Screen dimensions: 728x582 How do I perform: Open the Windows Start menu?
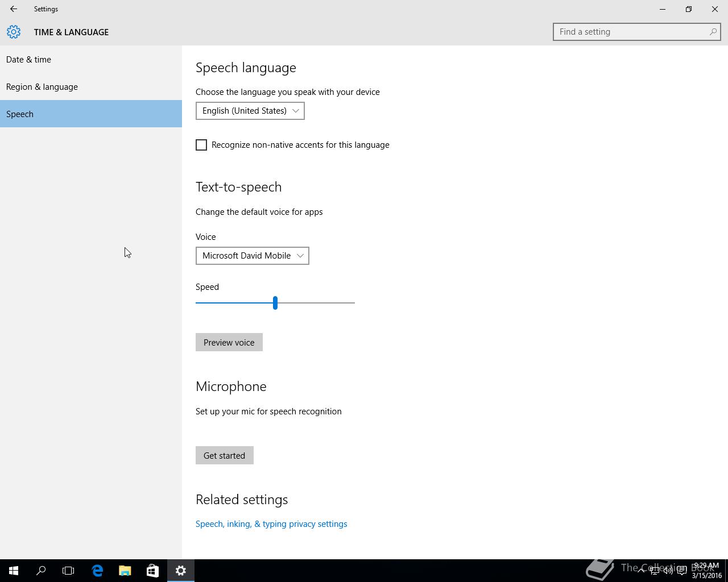click(x=14, y=571)
